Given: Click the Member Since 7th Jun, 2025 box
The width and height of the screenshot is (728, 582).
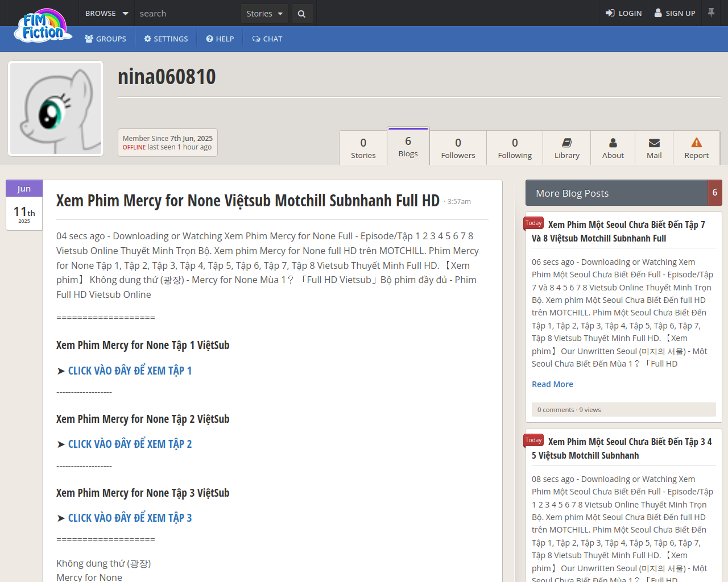Looking at the screenshot, I should pyautogui.click(x=168, y=143).
